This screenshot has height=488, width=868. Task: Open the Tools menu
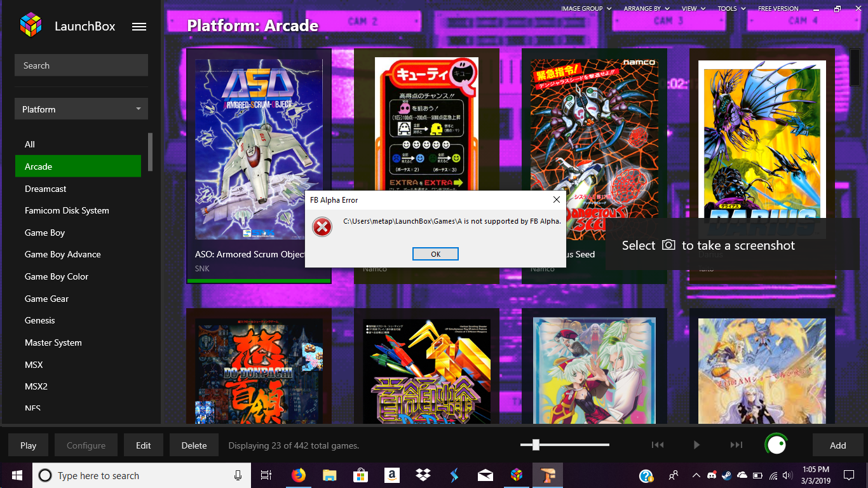[x=731, y=9]
